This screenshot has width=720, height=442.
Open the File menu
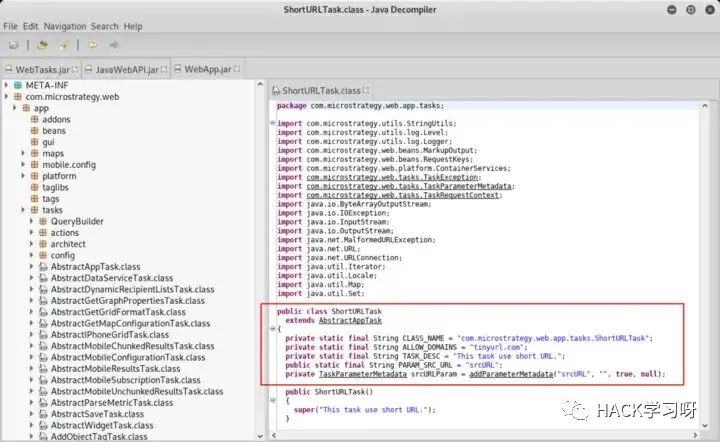(10, 26)
